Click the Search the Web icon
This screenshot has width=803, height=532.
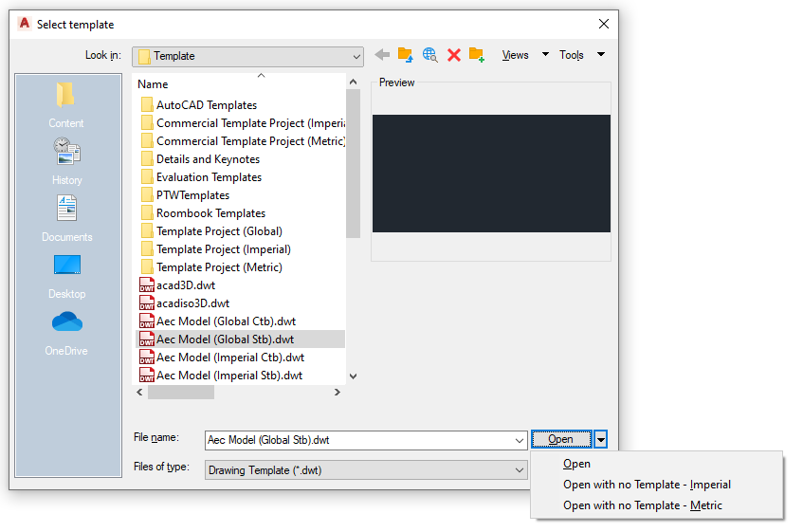tap(429, 55)
